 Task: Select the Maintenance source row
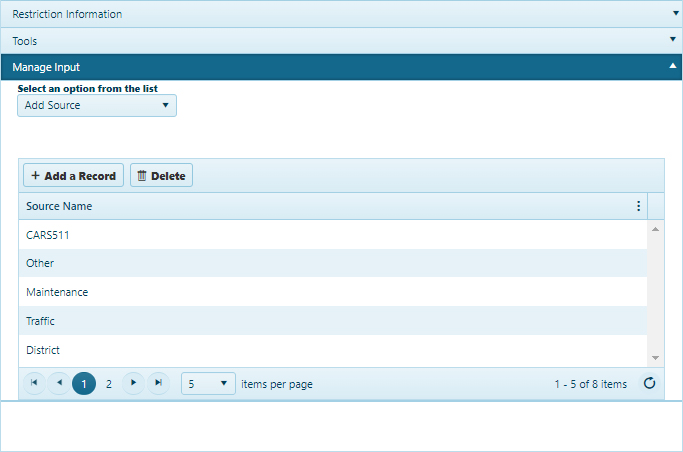333,292
